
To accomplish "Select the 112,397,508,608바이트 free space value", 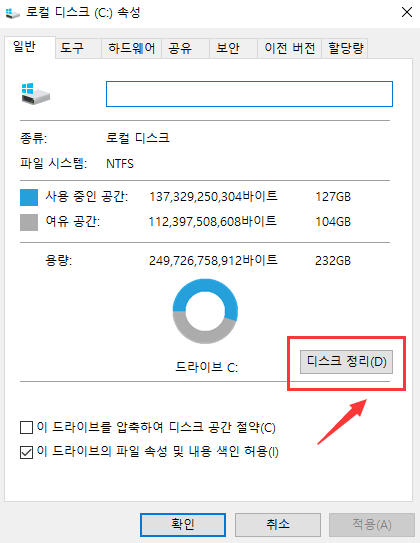I will pos(213,221).
